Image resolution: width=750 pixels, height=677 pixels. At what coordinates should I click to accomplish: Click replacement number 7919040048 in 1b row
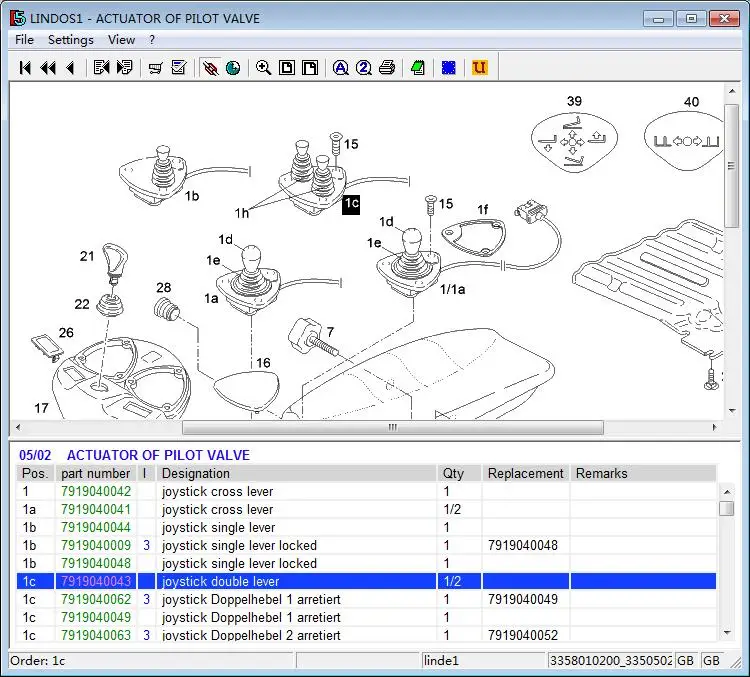coord(522,545)
